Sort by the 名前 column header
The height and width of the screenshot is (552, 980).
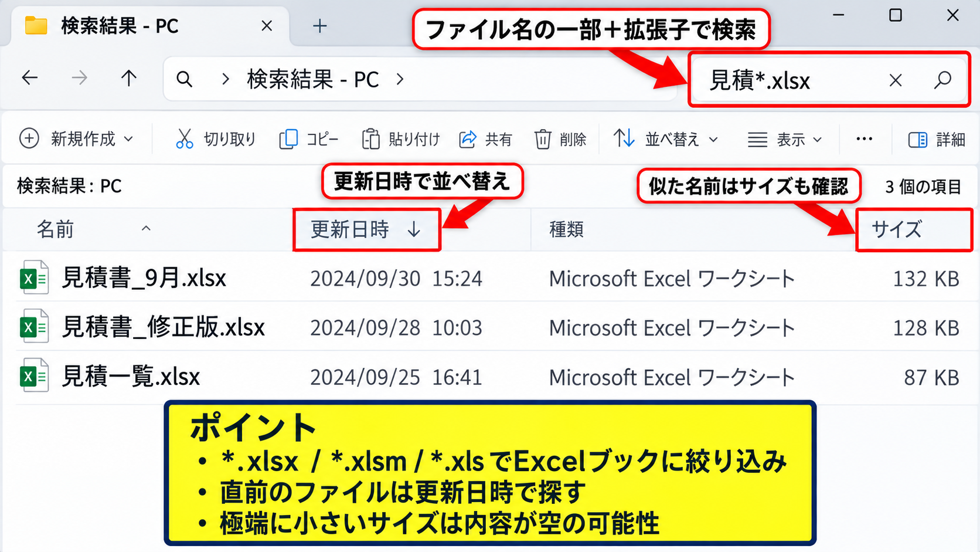click(56, 229)
